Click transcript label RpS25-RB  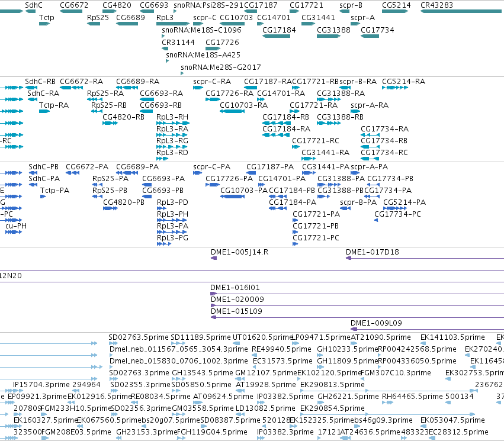point(109,105)
